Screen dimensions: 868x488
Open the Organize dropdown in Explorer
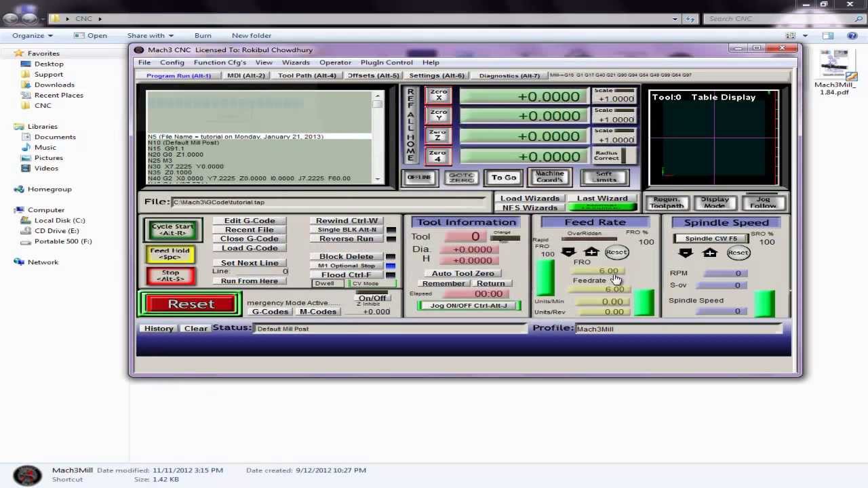coord(32,35)
